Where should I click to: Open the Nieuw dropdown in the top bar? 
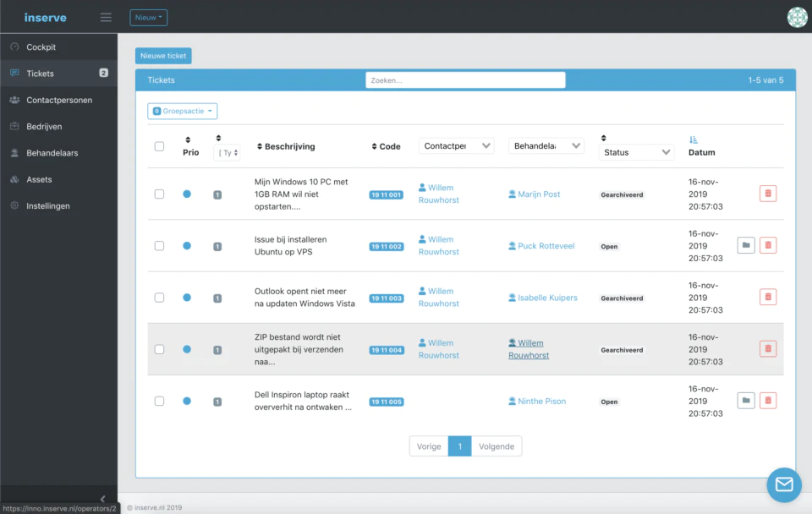pos(149,18)
